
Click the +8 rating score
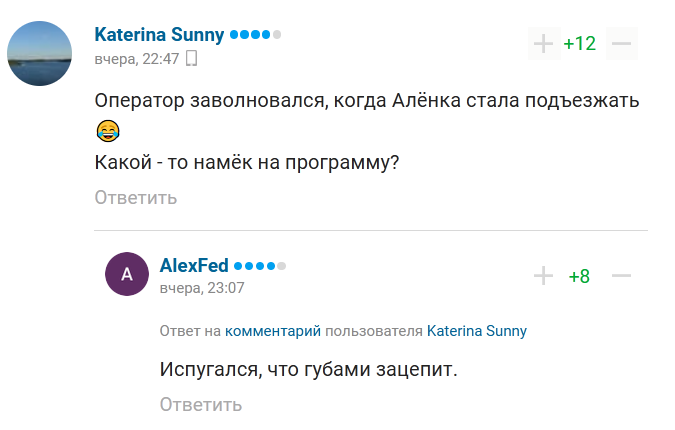click(579, 276)
